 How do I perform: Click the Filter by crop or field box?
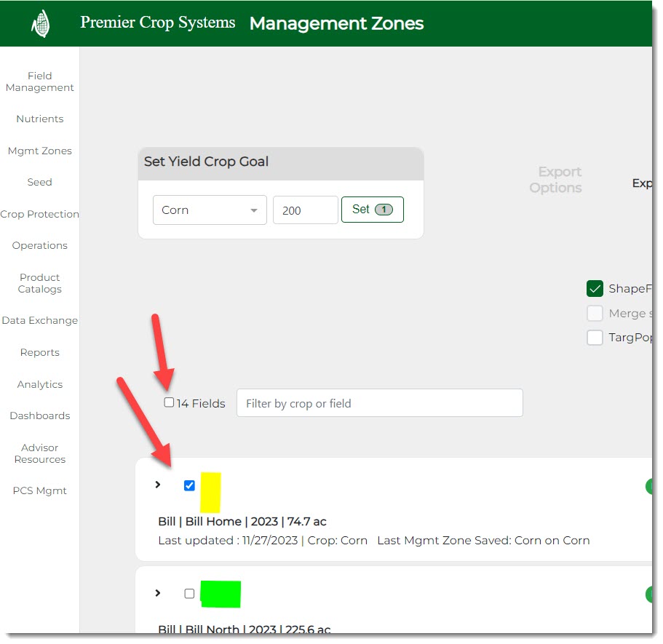pos(379,403)
